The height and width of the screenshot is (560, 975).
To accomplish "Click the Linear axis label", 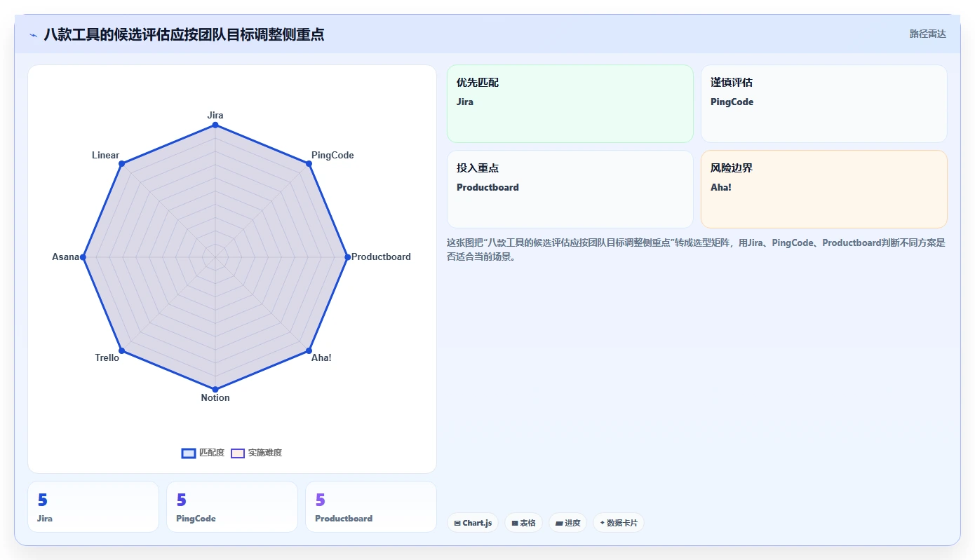I will tap(105, 155).
